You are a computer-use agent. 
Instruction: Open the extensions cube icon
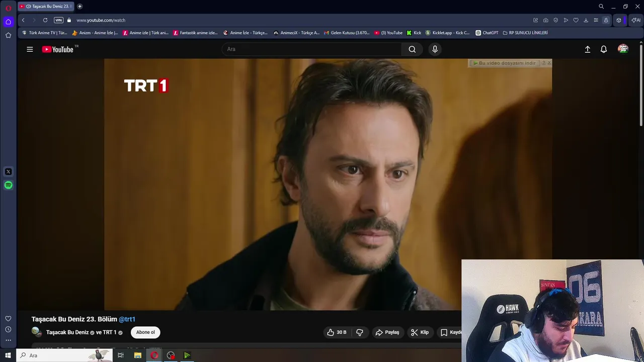click(x=619, y=20)
